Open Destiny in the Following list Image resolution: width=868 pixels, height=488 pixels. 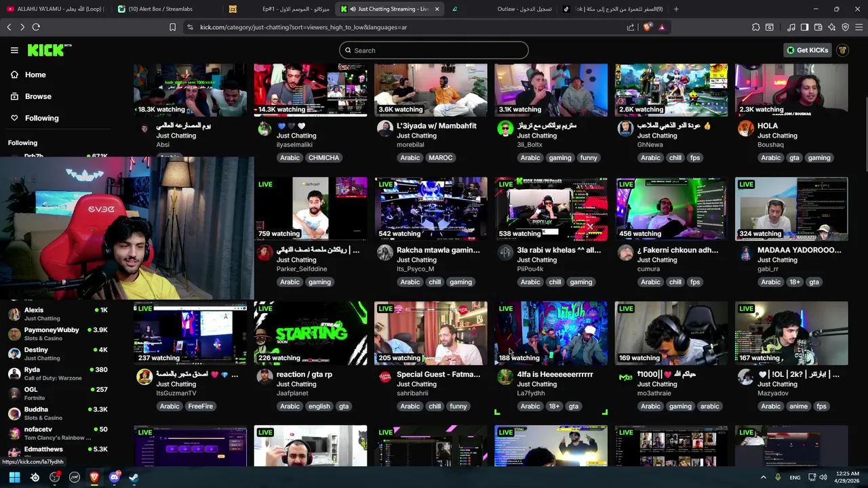coord(58,354)
